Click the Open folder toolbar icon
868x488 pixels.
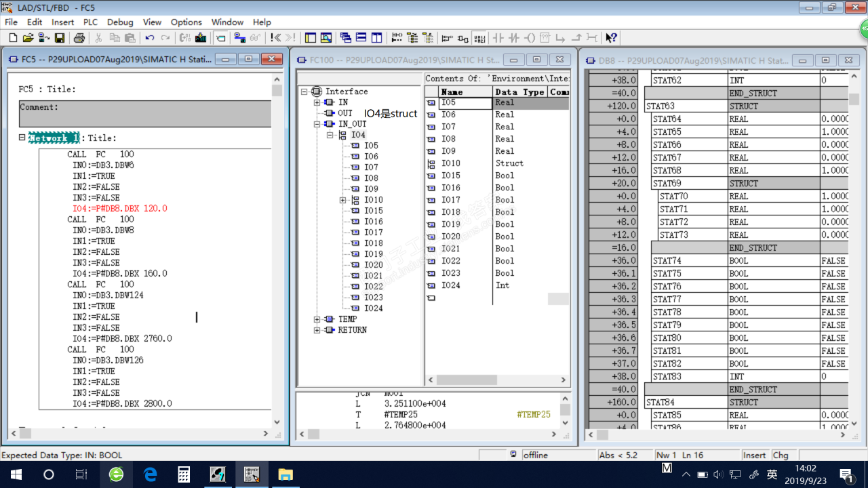pos(28,38)
